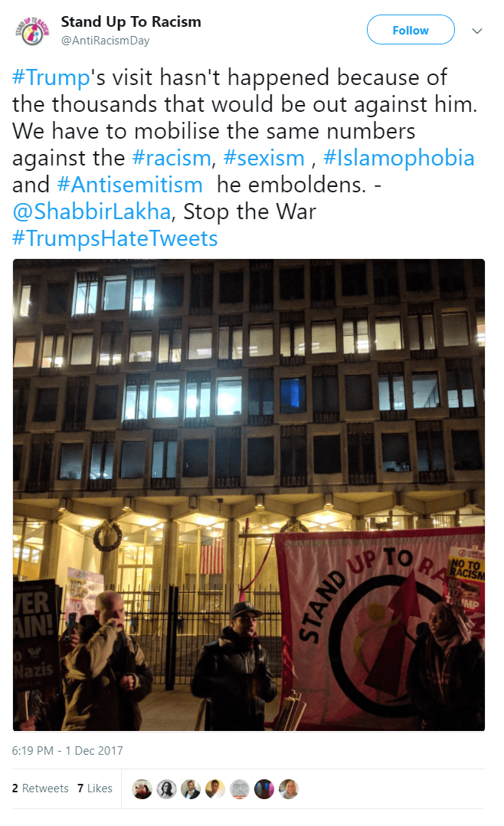Viewport: 504px width, 826px height.
Task: Open the fourth liker's avatar
Action: (215, 788)
